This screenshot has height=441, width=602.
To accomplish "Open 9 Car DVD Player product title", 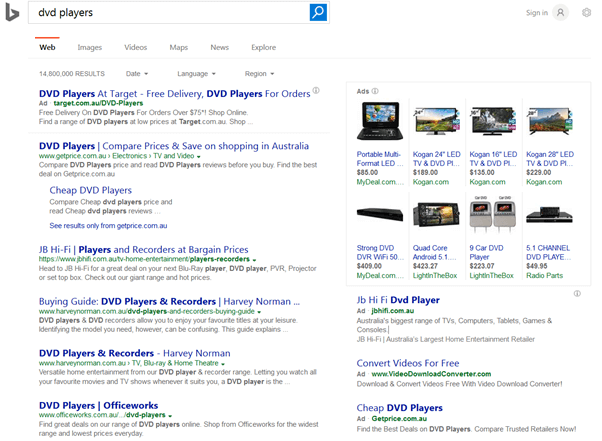I will coord(486,253).
